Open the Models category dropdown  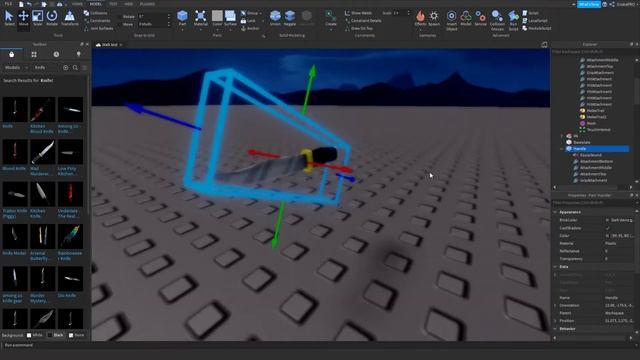[x=16, y=68]
